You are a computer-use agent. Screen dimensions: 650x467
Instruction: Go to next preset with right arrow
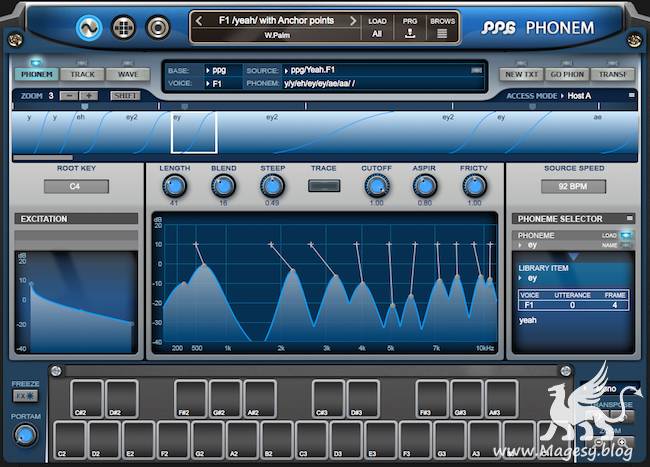click(x=353, y=21)
